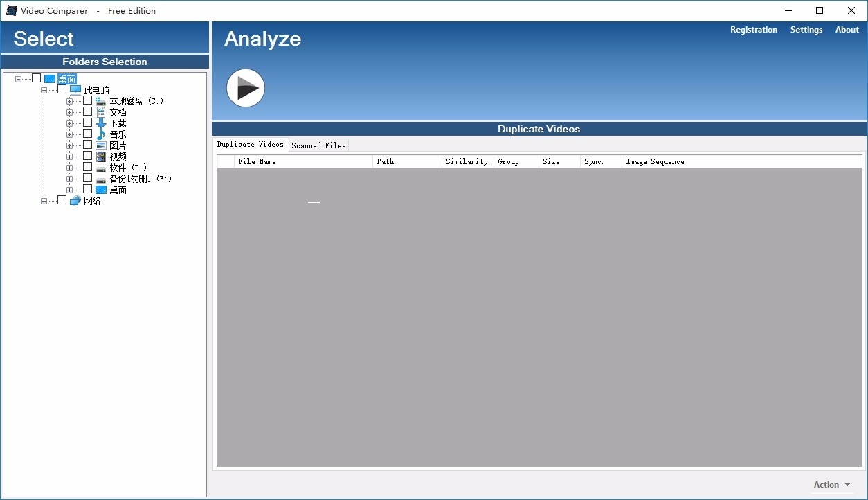Click the 图片 pictures folder icon
The height and width of the screenshot is (500, 868).
coord(101,145)
